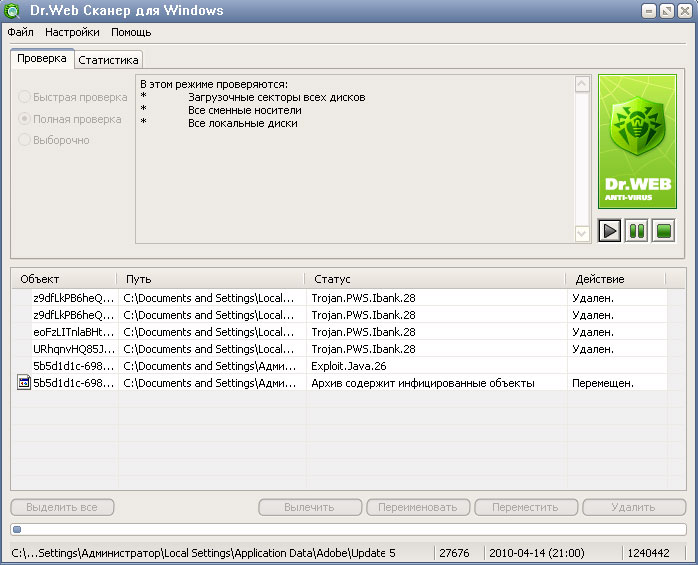Click 'Загрузочные секторы всех дисков' line
The image size is (698, 565).
pos(276,97)
